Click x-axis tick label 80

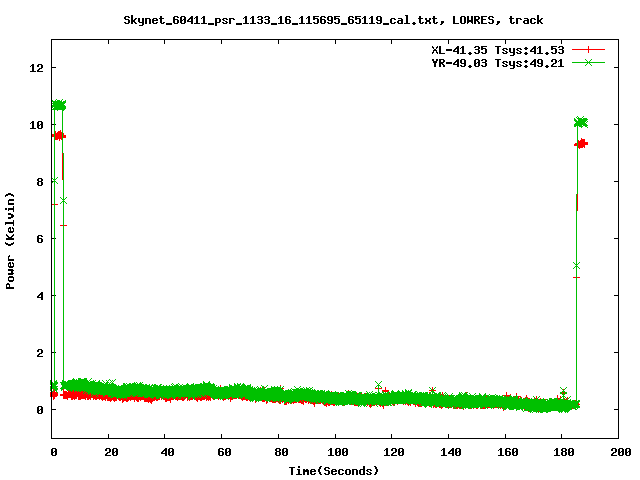tap(281, 452)
